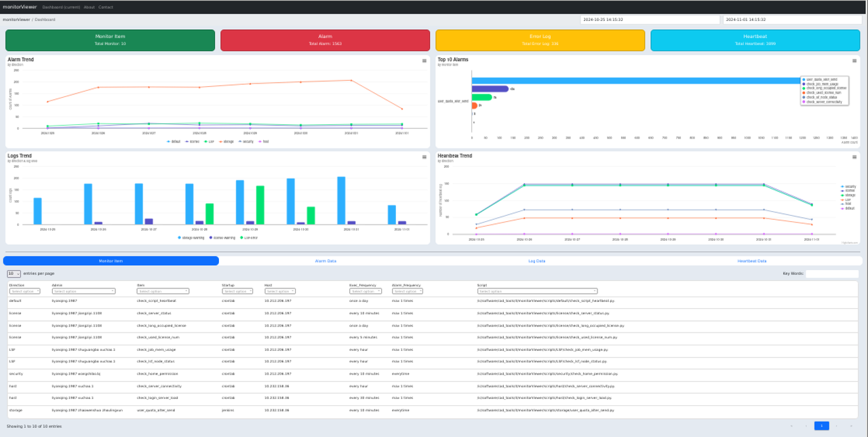This screenshot has height=437, width=868.
Task: Click item cell check_server_status
Action: point(154,313)
